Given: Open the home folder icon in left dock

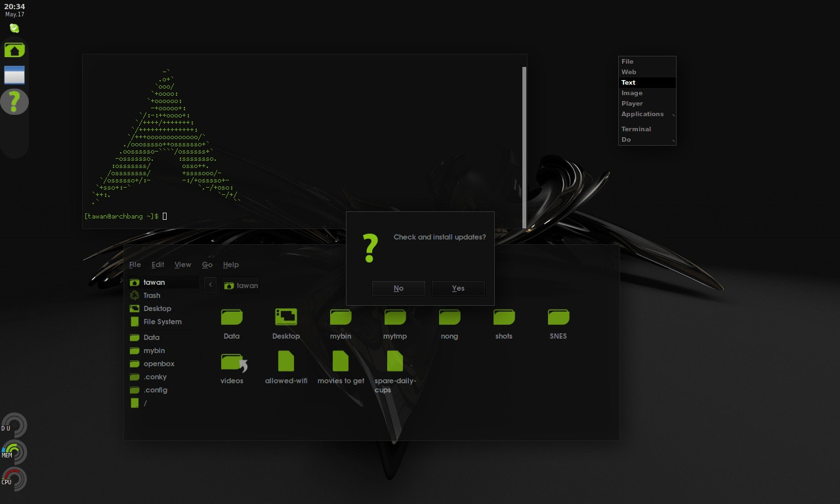Looking at the screenshot, I should click(x=14, y=50).
